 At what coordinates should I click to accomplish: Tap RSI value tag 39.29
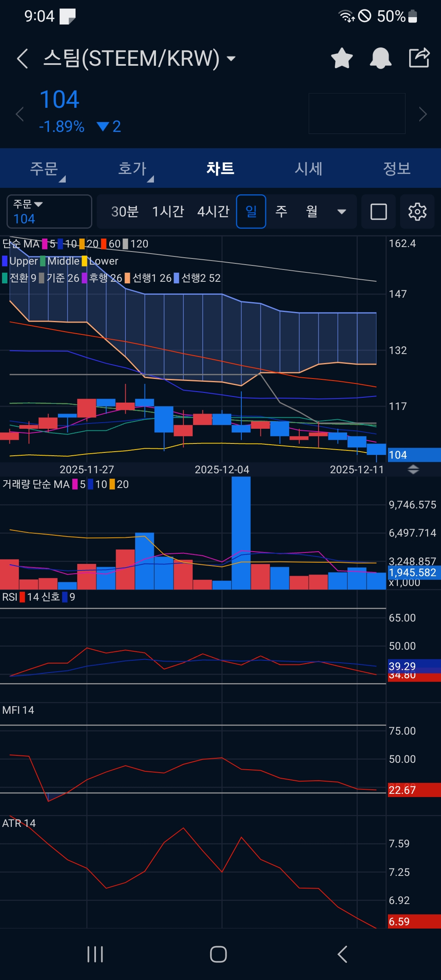[x=414, y=666]
